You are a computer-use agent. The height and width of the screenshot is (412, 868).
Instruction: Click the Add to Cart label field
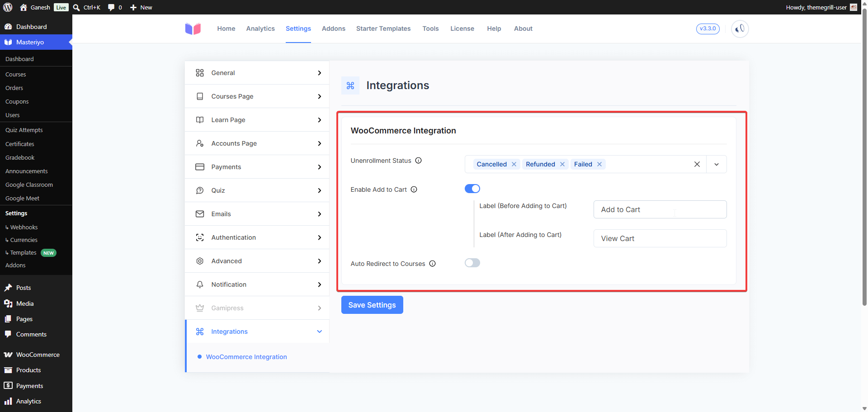[660, 209]
